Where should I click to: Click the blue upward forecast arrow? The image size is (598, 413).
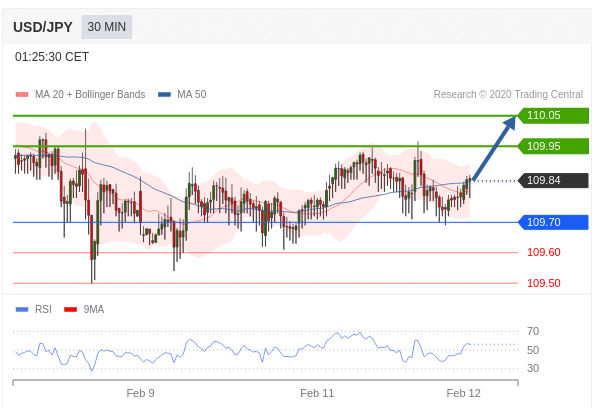pyautogui.click(x=494, y=148)
